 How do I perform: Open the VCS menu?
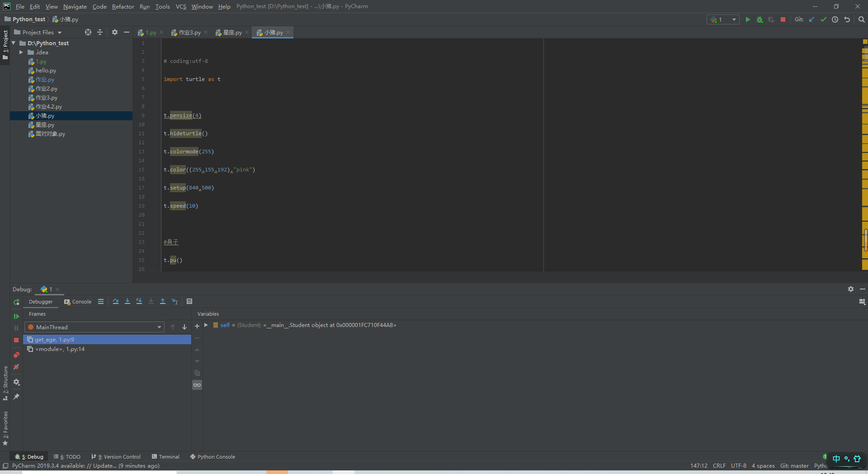point(181,6)
